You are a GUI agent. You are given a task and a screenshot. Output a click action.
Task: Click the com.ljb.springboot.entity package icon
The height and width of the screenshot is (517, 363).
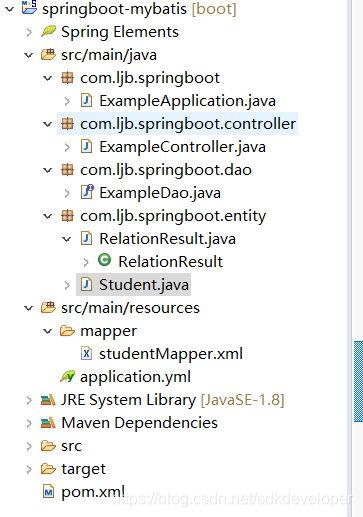tap(67, 216)
